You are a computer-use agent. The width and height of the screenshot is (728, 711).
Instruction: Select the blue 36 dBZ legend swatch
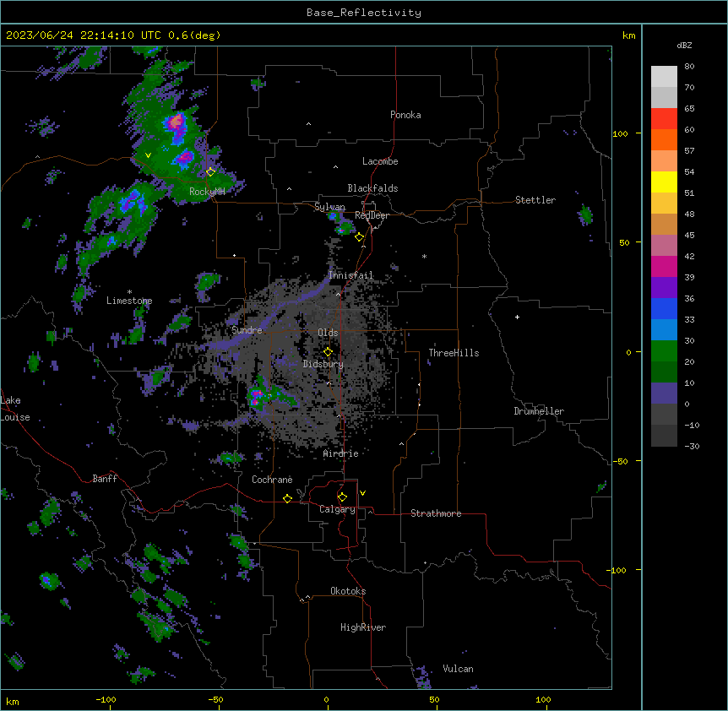664,308
